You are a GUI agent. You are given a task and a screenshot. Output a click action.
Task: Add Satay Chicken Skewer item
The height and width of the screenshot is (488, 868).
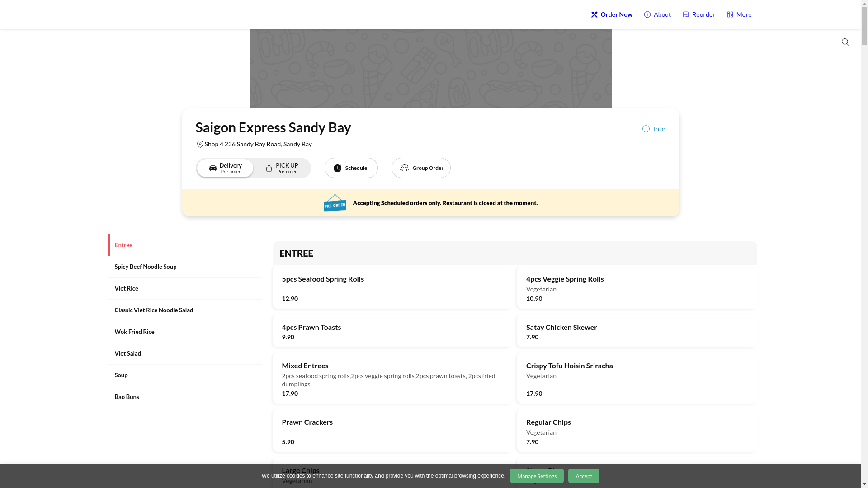tap(637, 331)
